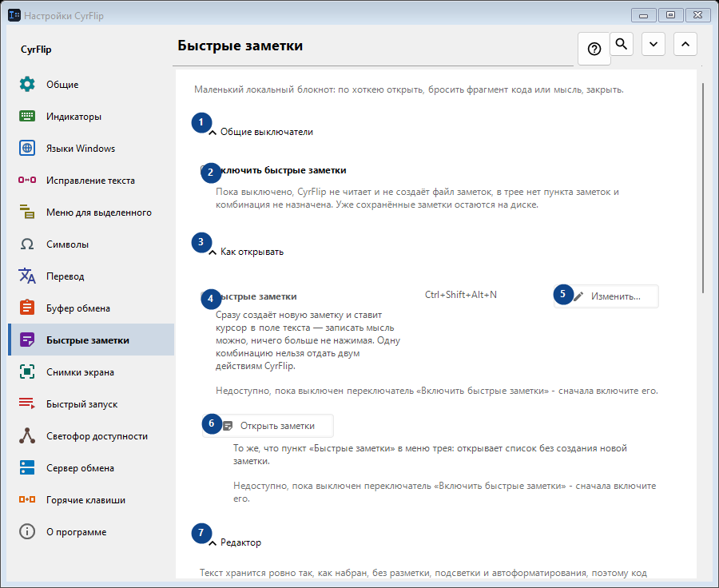Open settings search with magnifier icon
719x588 pixels.
pyautogui.click(x=622, y=44)
